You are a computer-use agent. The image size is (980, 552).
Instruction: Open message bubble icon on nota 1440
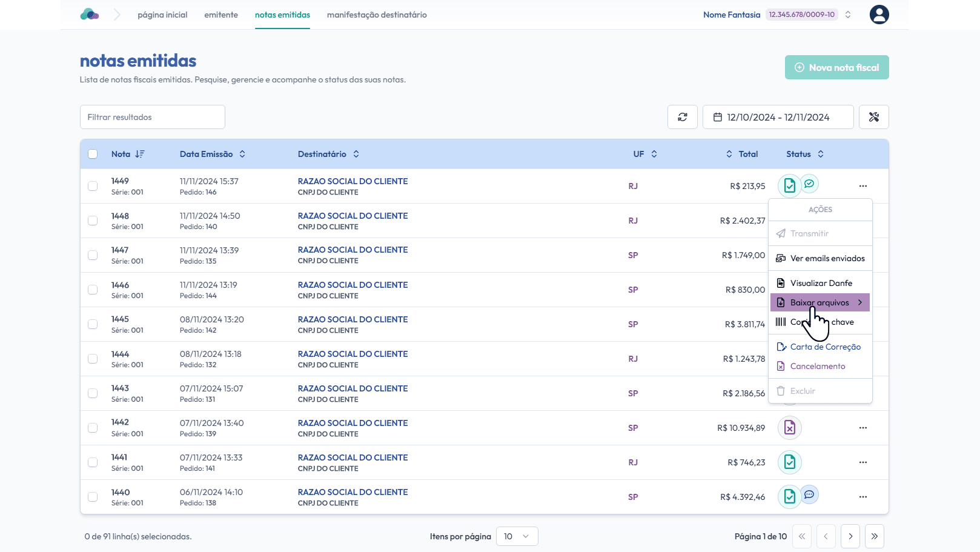(x=809, y=494)
